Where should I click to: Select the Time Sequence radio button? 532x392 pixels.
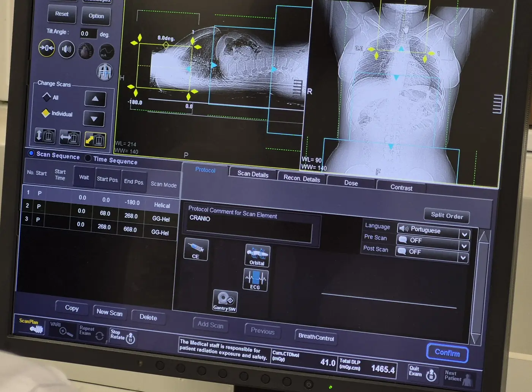[88, 158]
